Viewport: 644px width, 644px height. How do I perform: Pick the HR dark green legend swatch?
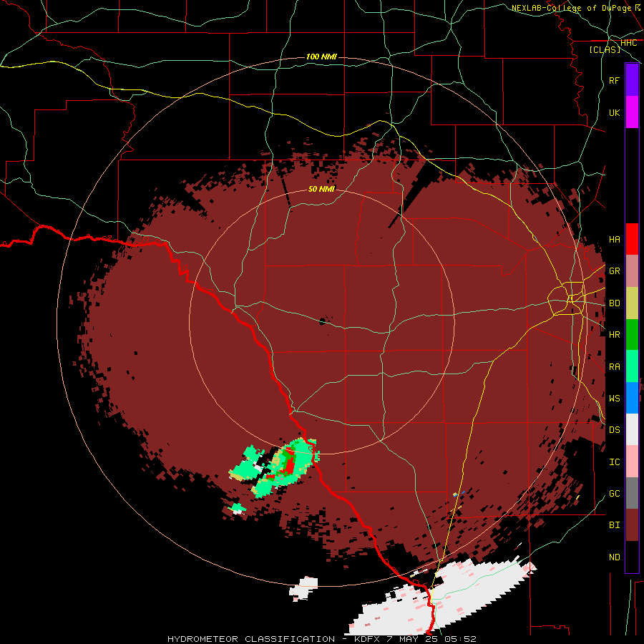point(632,335)
